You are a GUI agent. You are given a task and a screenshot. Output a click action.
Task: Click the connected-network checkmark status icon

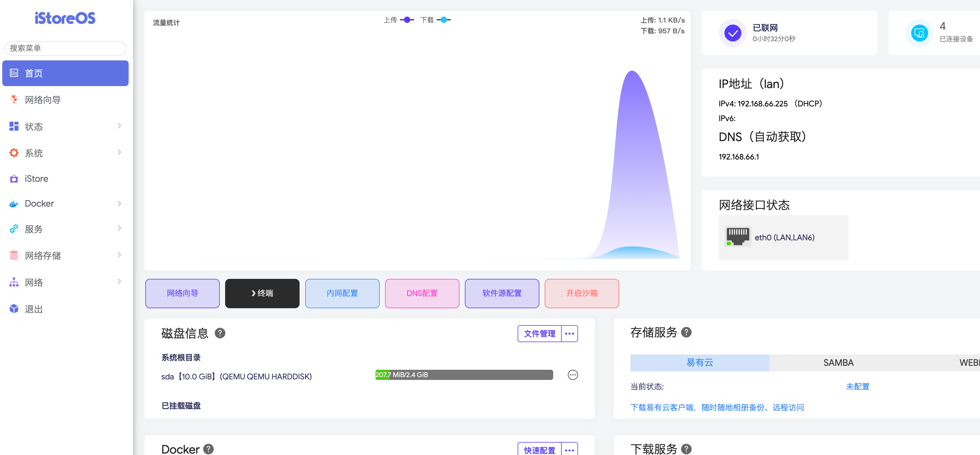pos(732,33)
